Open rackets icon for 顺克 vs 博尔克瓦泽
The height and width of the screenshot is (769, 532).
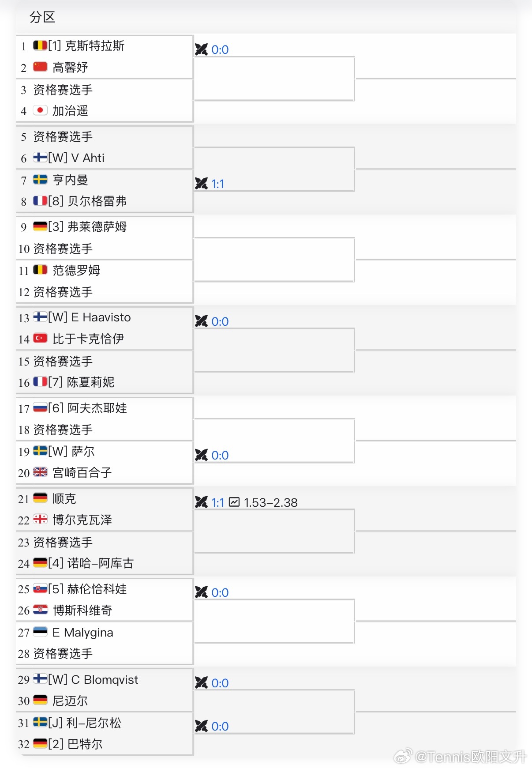coord(202,502)
